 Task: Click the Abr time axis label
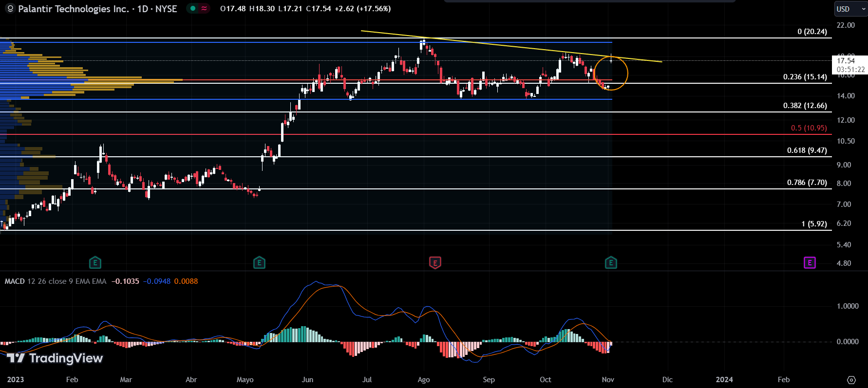tap(191, 380)
